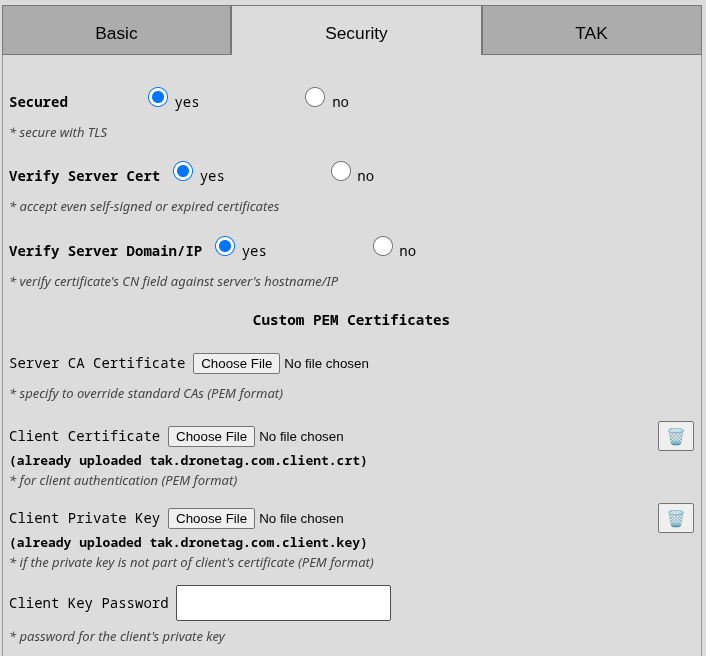
Task: Remove the uploaded Client Private Key via trash icon
Action: 675,518
